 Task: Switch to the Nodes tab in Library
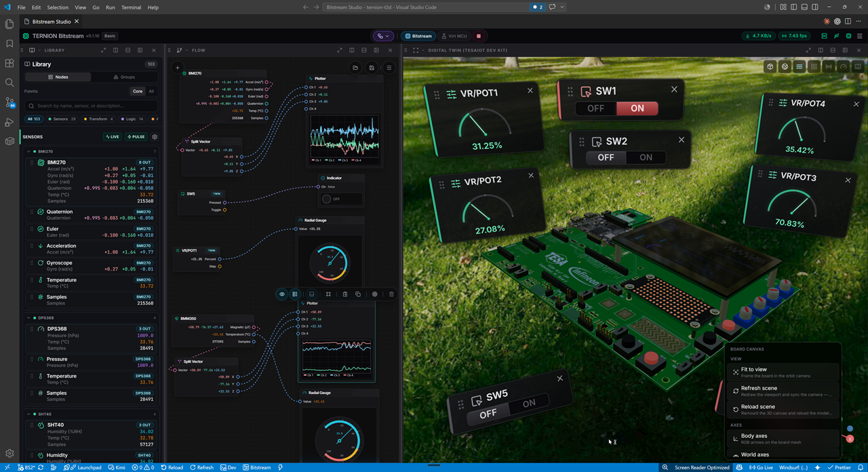[58, 77]
